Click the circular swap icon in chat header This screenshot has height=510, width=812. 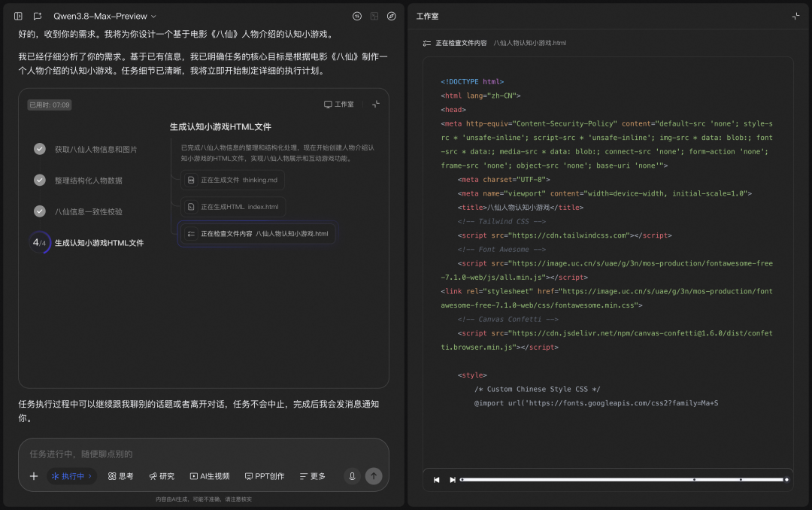pos(357,16)
